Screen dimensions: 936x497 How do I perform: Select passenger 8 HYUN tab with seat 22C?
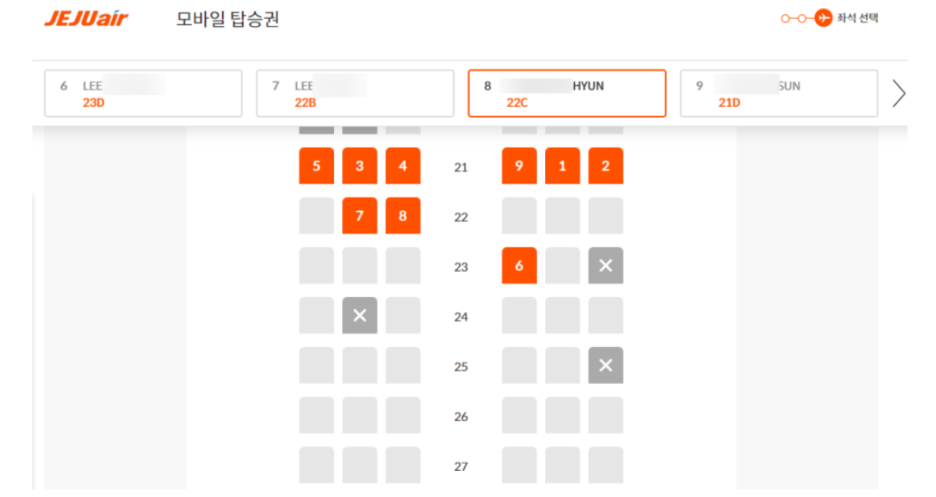click(567, 93)
